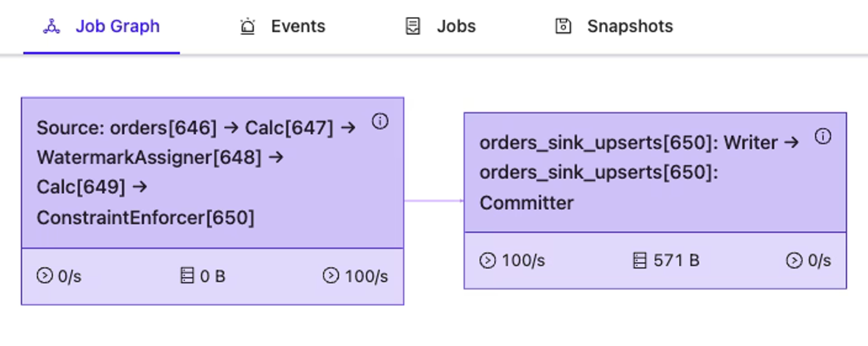Click the Job Graph tab icon

52,27
